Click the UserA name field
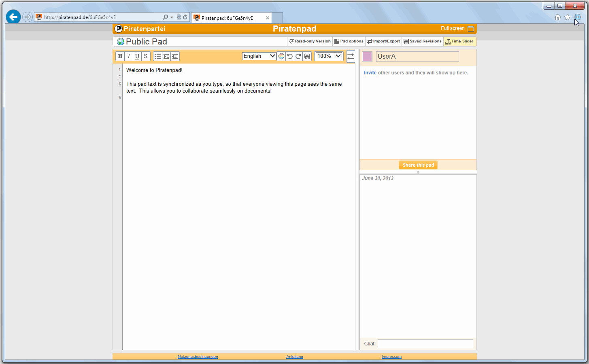The width and height of the screenshot is (589, 364). coord(417,57)
